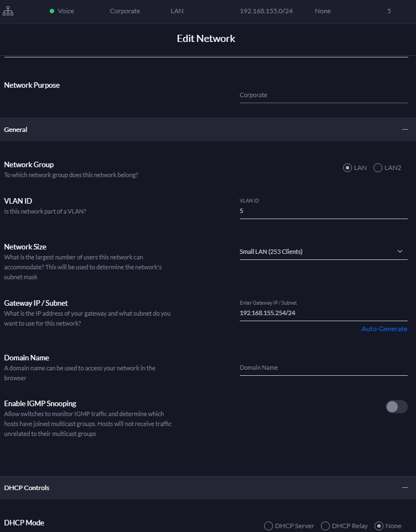Focus the Gateway IP / Subnet field
Image resolution: width=416 pixels, height=532 pixels.
323,313
